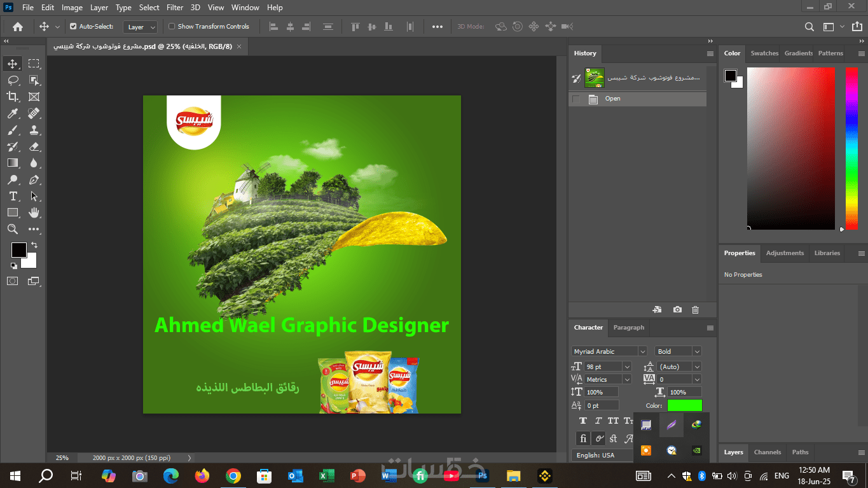The width and height of the screenshot is (868, 488).
Task: Open the Image menu
Action: [72, 8]
